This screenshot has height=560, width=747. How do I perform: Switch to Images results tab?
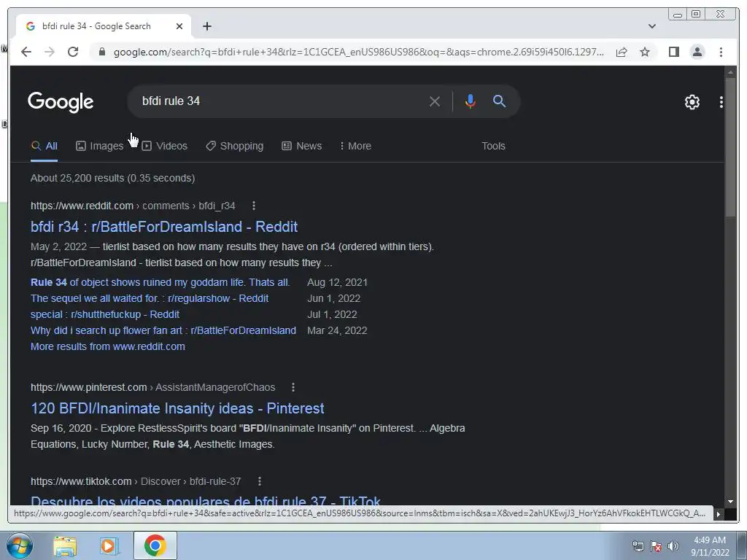(x=99, y=146)
